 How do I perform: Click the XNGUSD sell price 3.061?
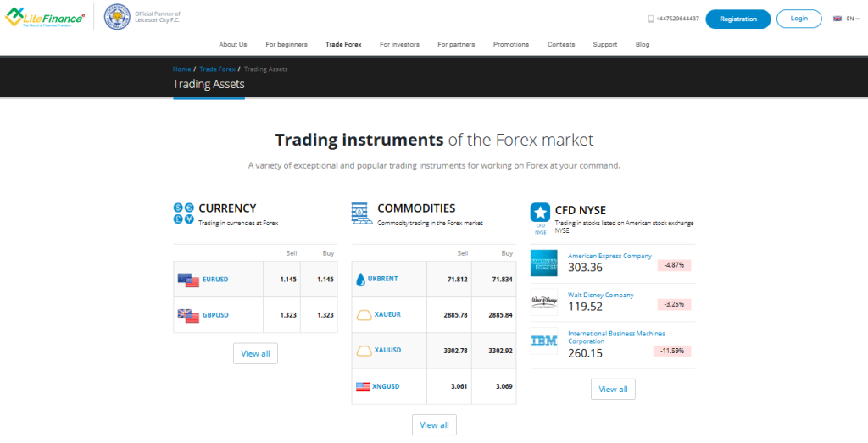[459, 386]
